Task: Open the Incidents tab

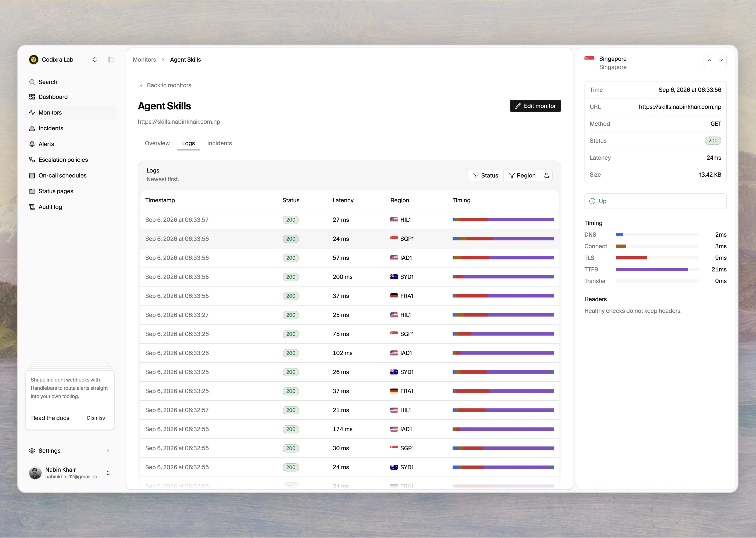Action: click(219, 143)
